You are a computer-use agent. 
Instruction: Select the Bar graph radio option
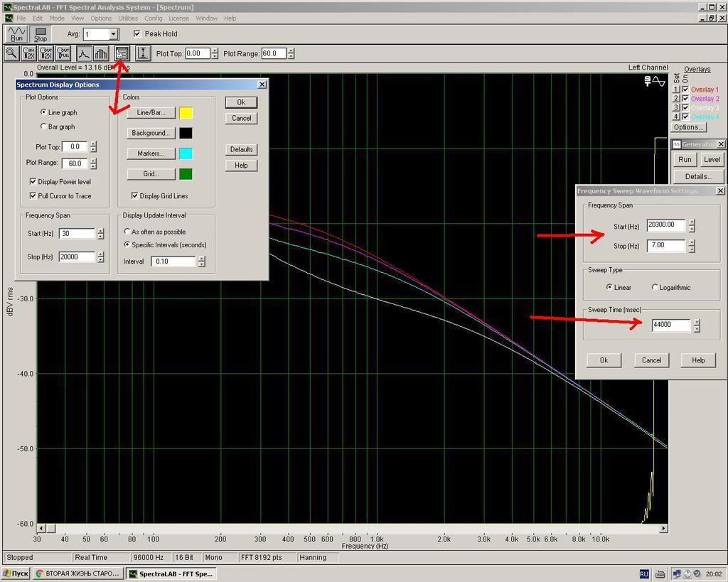coord(43,126)
